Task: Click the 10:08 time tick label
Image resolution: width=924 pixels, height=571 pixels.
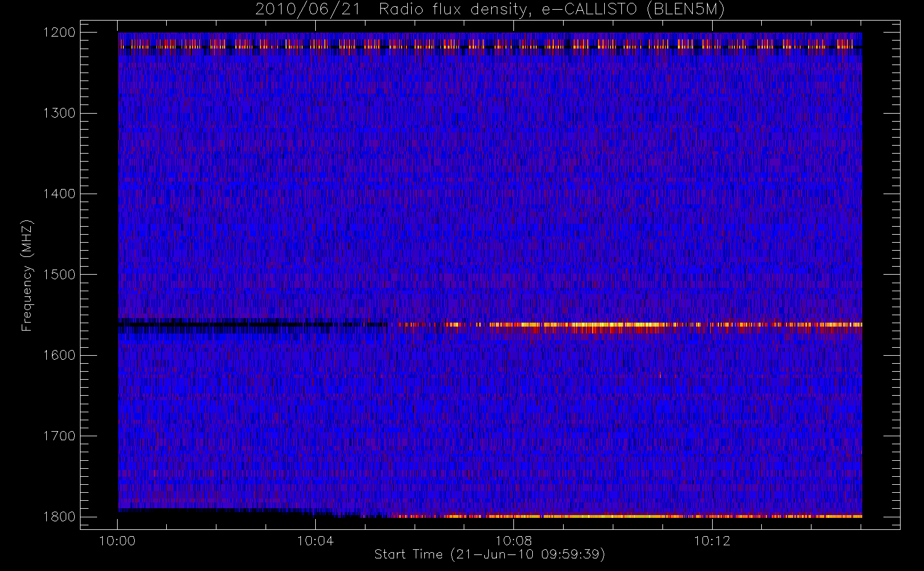Action: pyautogui.click(x=513, y=541)
